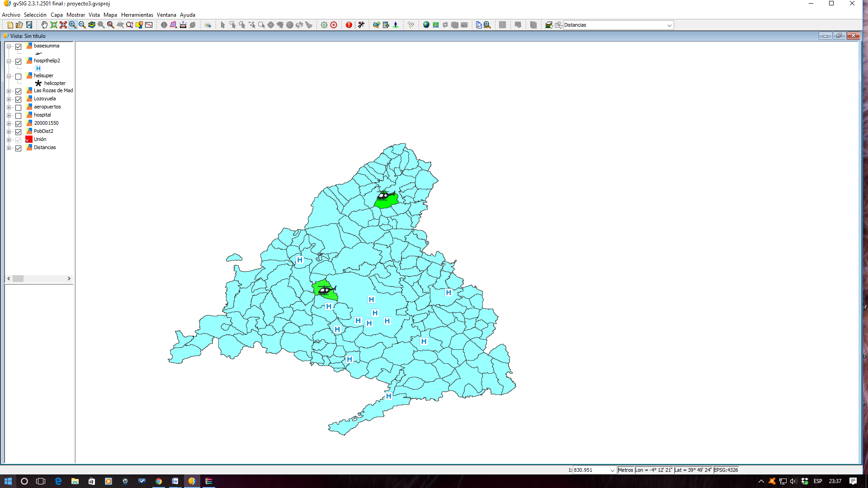Save project with the floppy disk icon

[x=29, y=25]
